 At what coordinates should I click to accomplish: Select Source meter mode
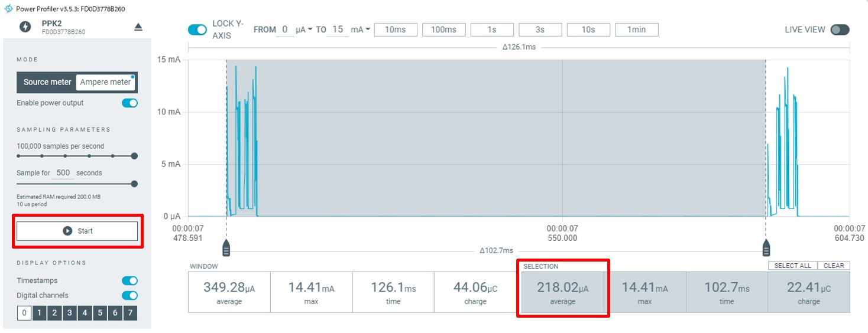point(47,82)
